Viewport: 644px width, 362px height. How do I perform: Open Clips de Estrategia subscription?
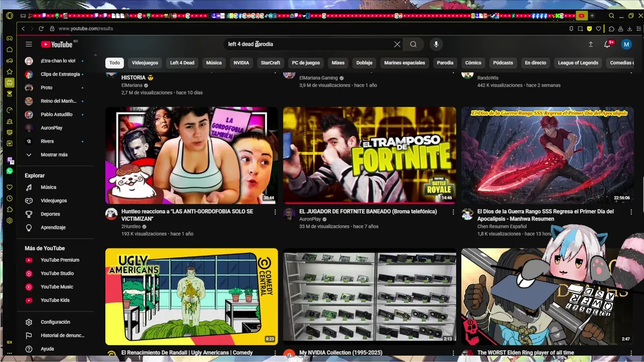(60, 74)
